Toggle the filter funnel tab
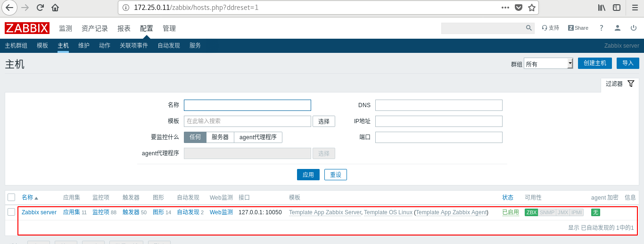Viewport: 644px width, 244px height. pos(620,84)
